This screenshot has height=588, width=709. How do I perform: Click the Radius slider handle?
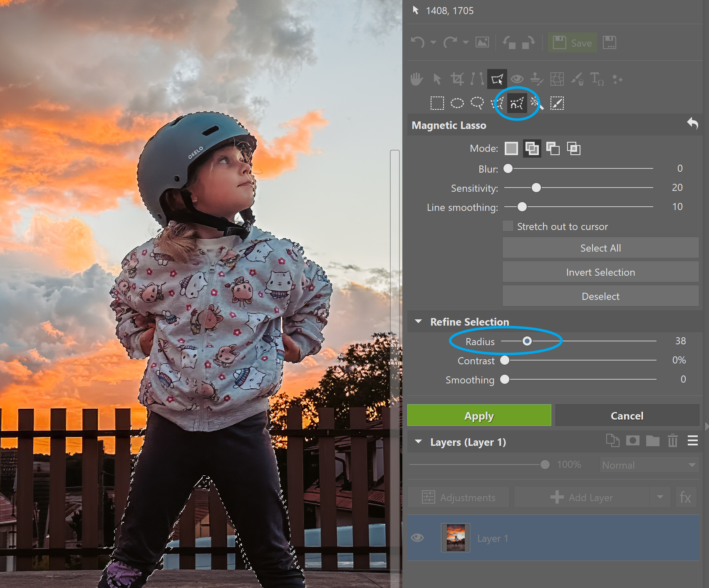tap(527, 341)
